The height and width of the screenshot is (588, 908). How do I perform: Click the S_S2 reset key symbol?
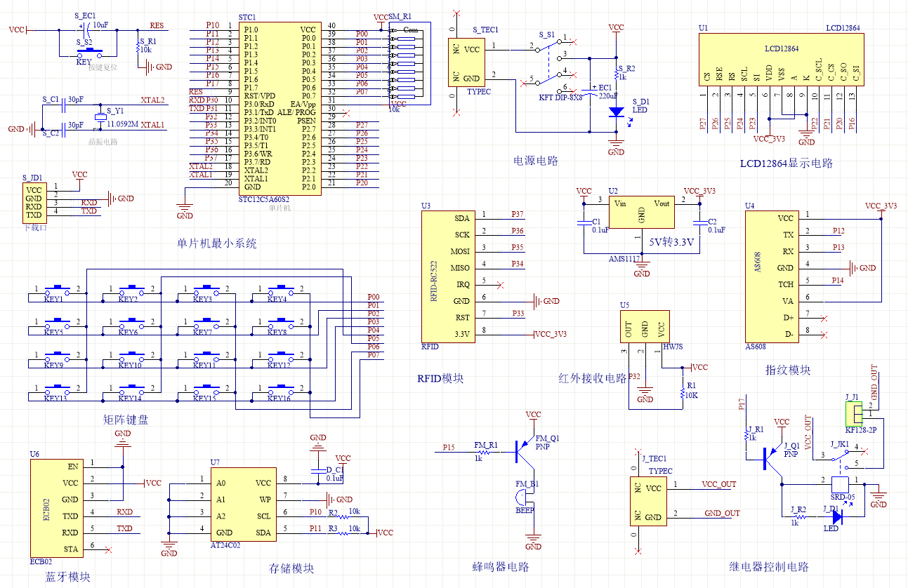89,51
